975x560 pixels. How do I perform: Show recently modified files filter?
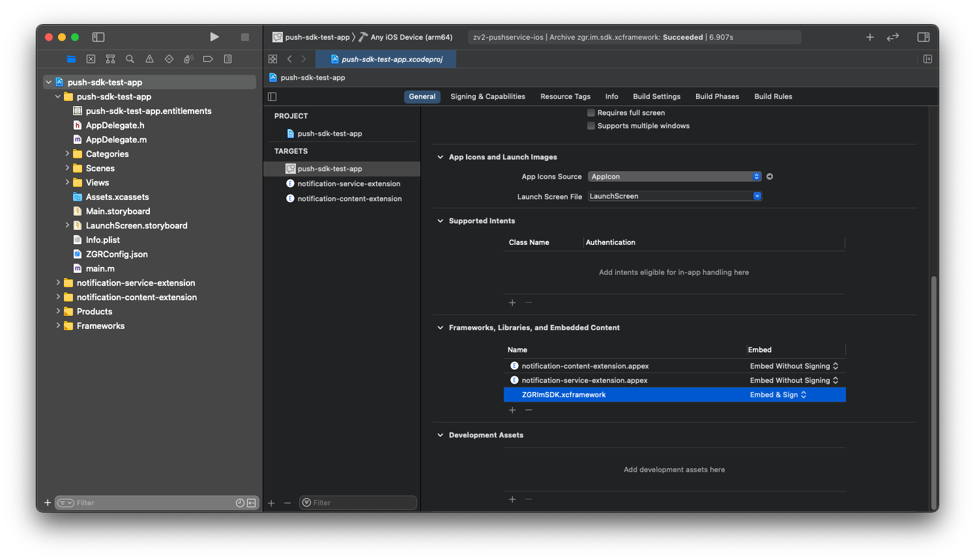tap(240, 503)
